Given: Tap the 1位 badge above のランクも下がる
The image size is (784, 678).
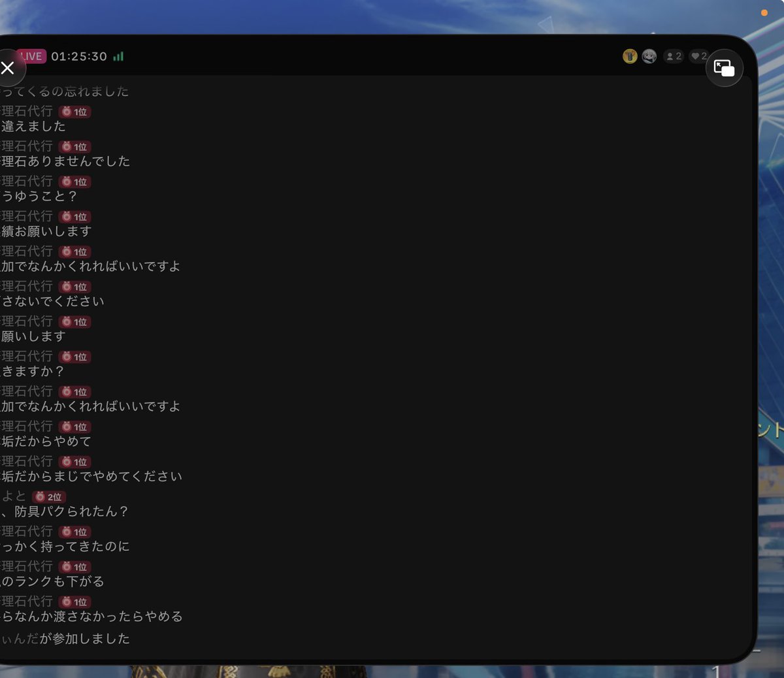Looking at the screenshot, I should 74,567.
